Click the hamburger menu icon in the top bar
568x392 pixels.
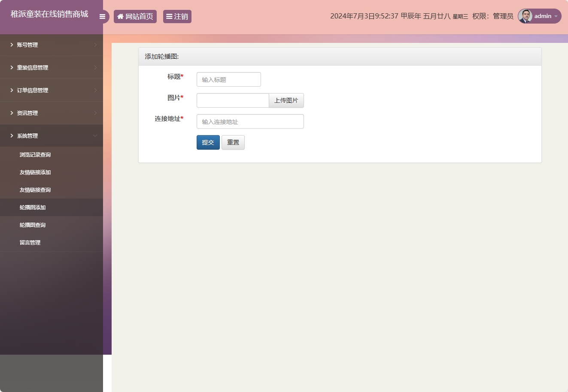coord(102,16)
